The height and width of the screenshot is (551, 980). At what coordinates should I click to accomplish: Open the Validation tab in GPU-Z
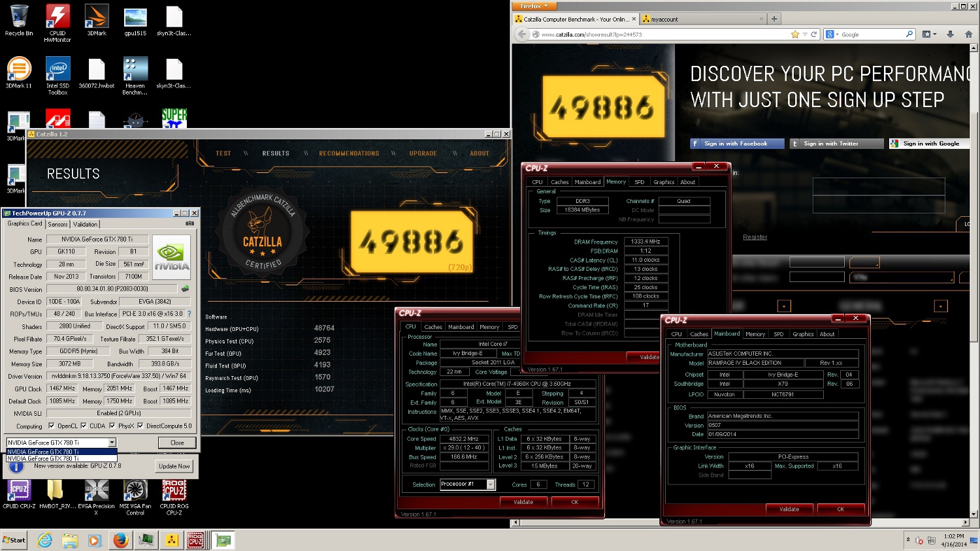85,224
